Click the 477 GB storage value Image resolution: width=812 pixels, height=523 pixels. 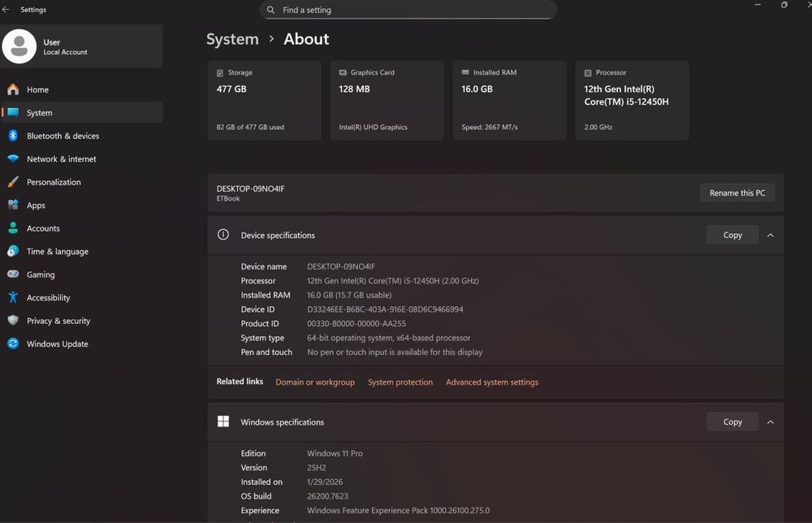click(231, 89)
